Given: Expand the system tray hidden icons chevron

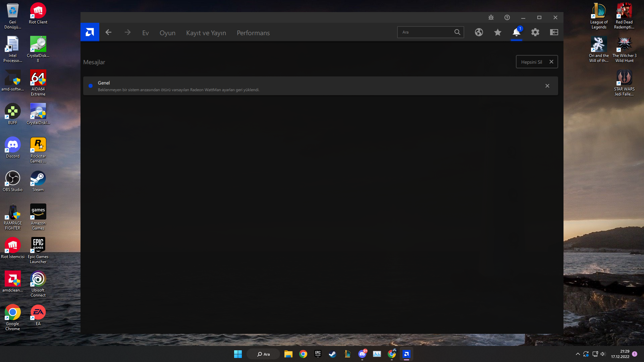Looking at the screenshot, I should (x=578, y=354).
